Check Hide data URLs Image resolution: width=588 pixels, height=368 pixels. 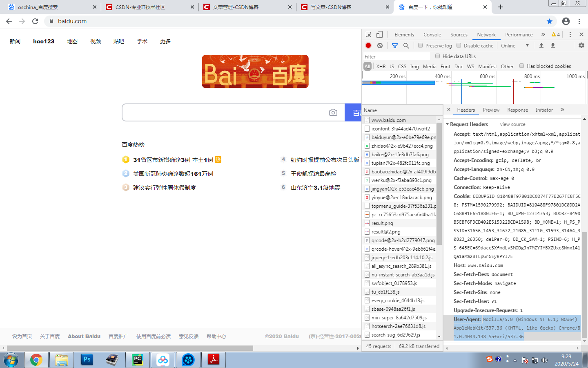tap(437, 56)
